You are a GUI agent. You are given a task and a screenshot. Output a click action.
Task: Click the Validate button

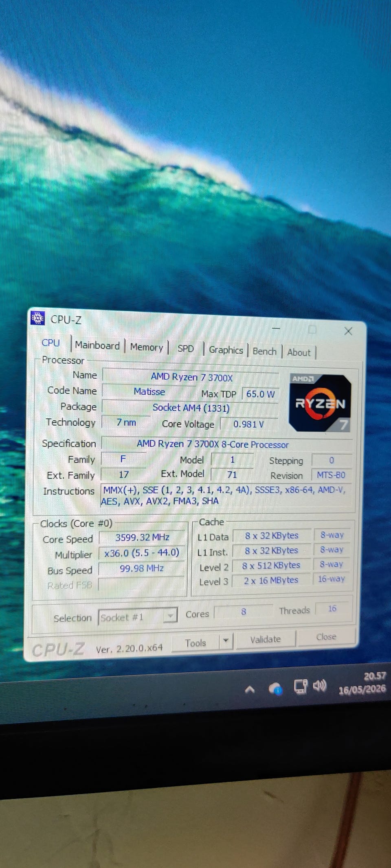pyautogui.click(x=265, y=639)
